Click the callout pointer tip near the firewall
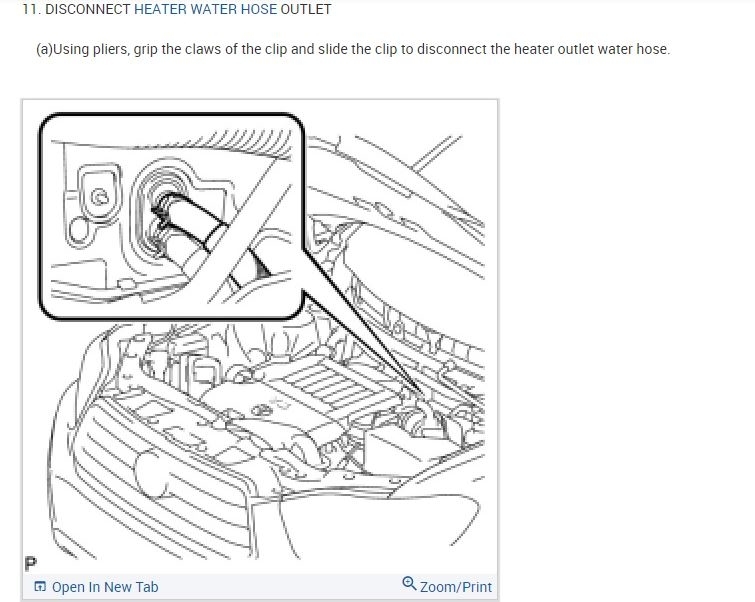Image resolution: width=755 pixels, height=602 pixels. coord(418,391)
